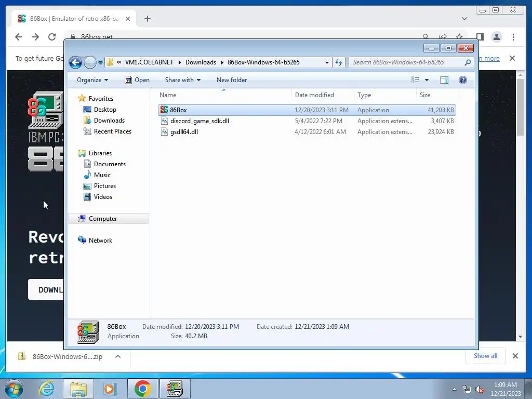The image size is (532, 399).
Task: Click Show all downloads in Chrome
Action: [x=486, y=356]
